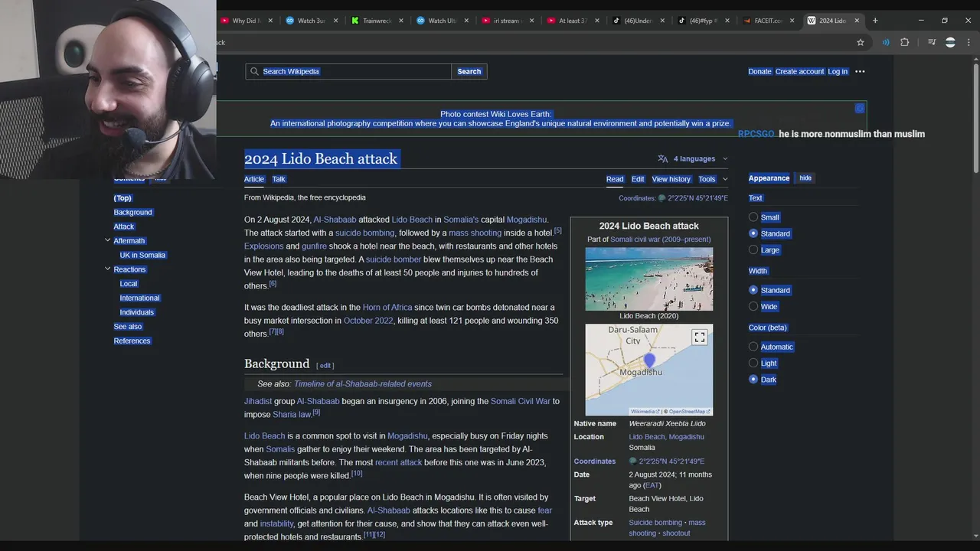
Task: Edit the Background section
Action: 325,365
